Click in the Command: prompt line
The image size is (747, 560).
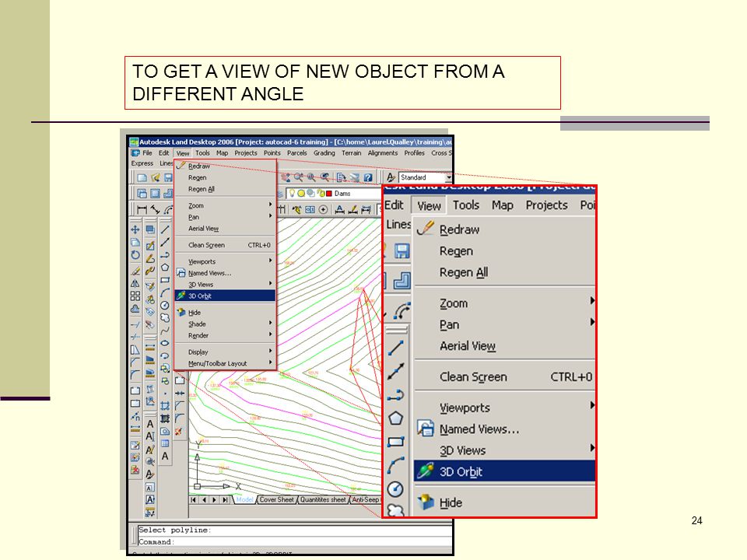[x=294, y=541]
